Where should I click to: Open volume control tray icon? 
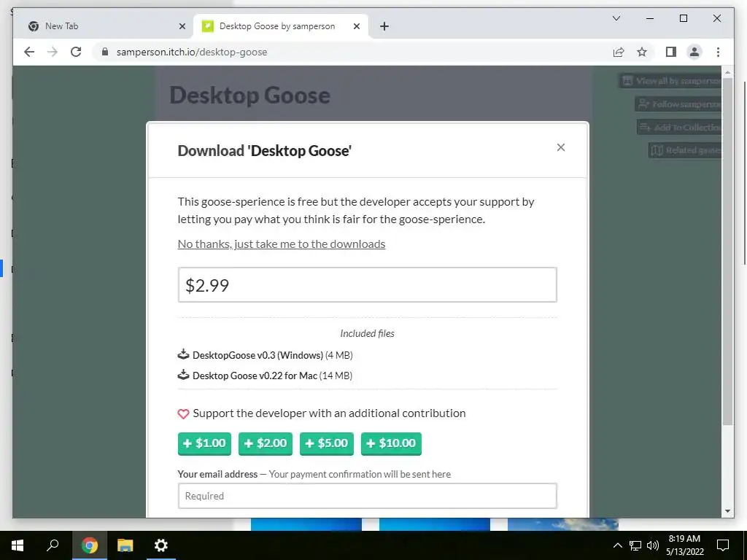click(653, 545)
